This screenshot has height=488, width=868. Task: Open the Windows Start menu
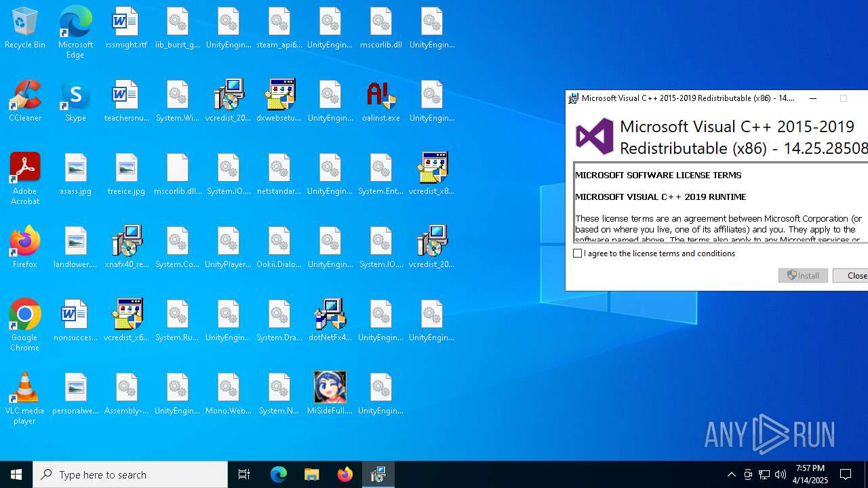click(x=16, y=474)
